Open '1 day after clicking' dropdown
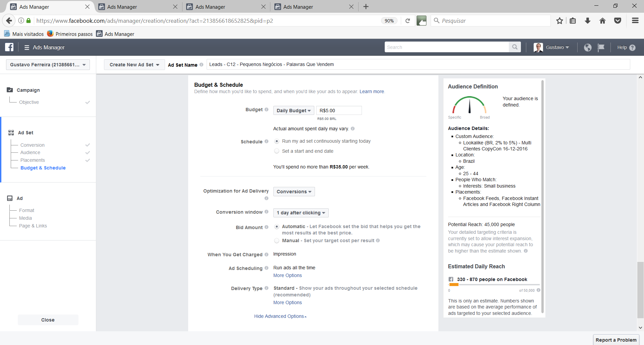Screen dimensions: 644x345 pos(301,213)
